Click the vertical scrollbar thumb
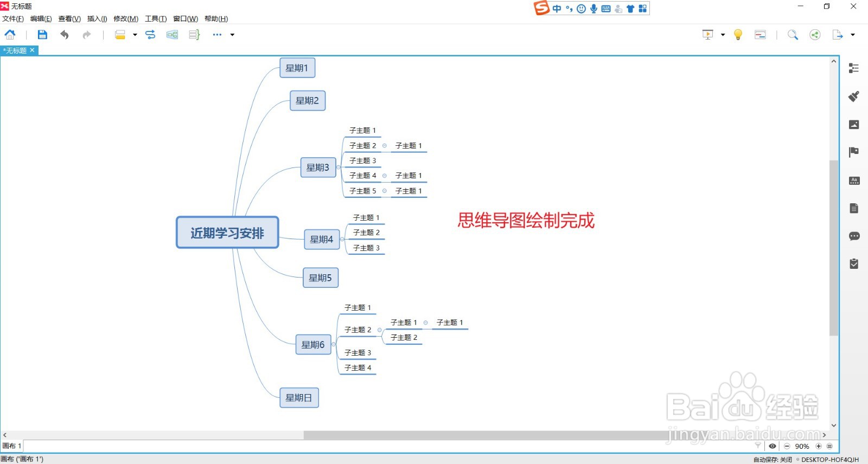The image size is (868, 464). [x=834, y=248]
